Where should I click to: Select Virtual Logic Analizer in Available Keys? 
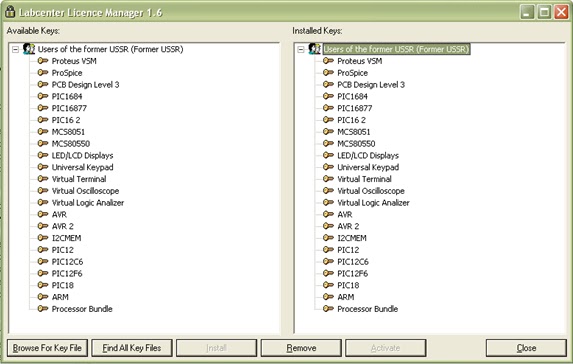tap(88, 202)
